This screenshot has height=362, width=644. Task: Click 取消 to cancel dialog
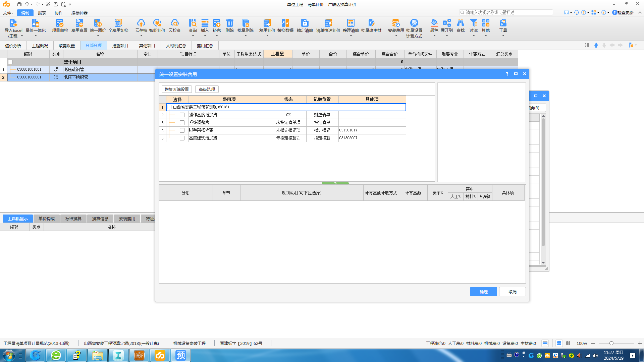click(512, 292)
